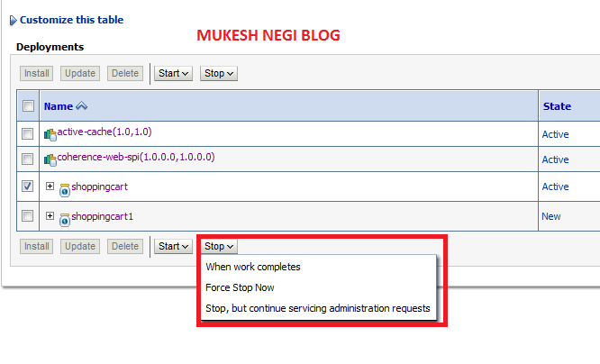
Task: Click the shoppingcart application icon
Action: (x=65, y=190)
